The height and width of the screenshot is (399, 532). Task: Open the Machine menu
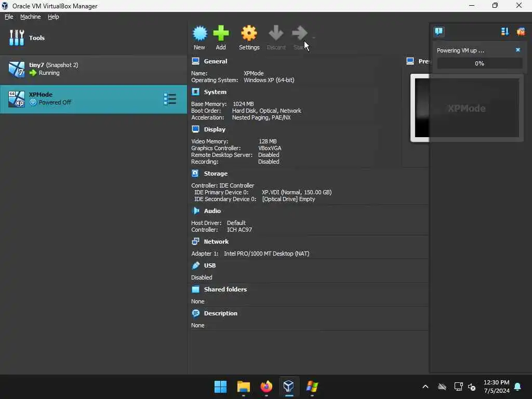click(x=30, y=17)
